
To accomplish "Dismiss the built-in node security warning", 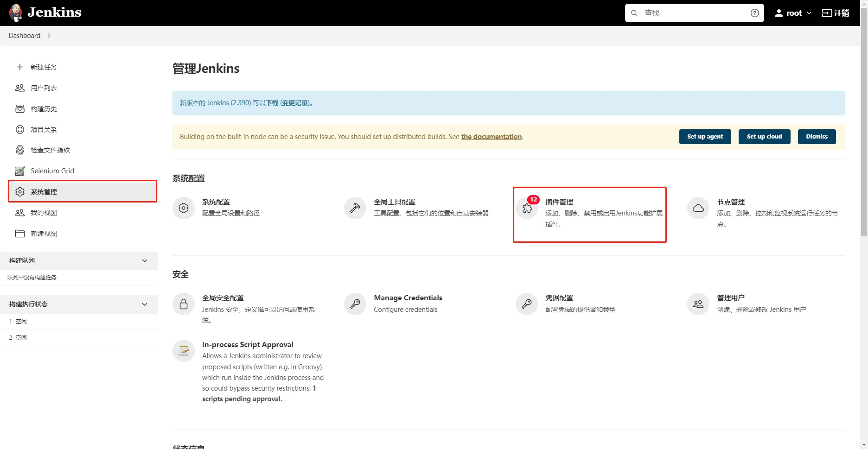I will click(x=817, y=137).
